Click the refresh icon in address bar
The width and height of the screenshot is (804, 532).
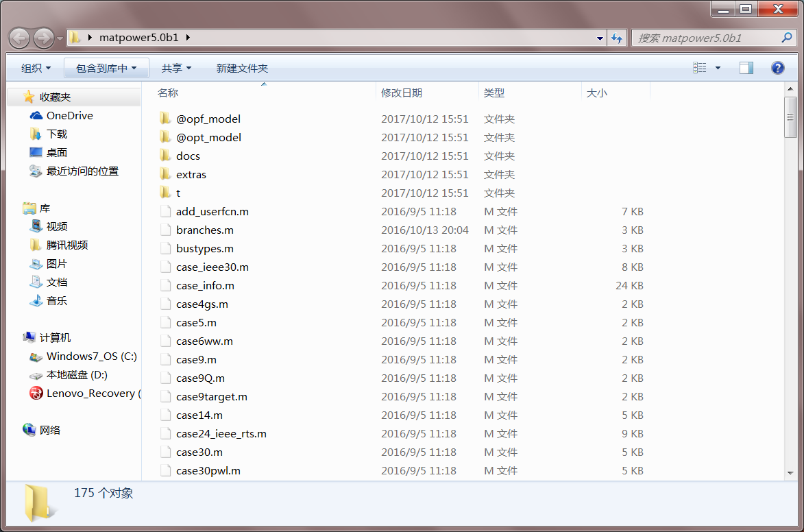[616, 38]
